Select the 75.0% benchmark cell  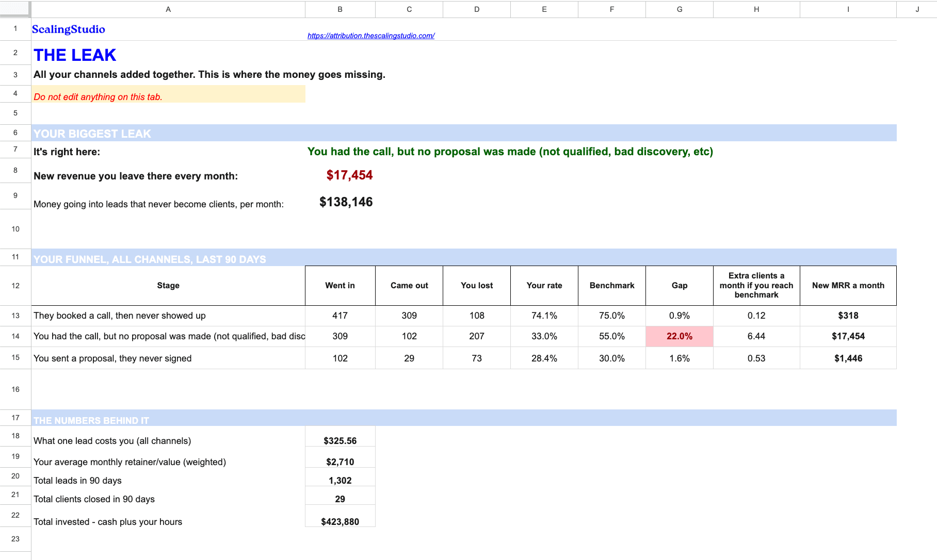(x=612, y=316)
